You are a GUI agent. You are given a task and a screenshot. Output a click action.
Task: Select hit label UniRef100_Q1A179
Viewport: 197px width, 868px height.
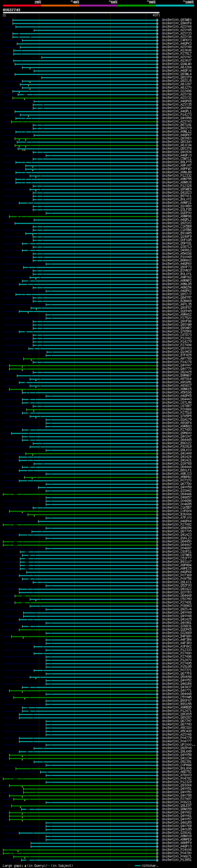(177, 419)
